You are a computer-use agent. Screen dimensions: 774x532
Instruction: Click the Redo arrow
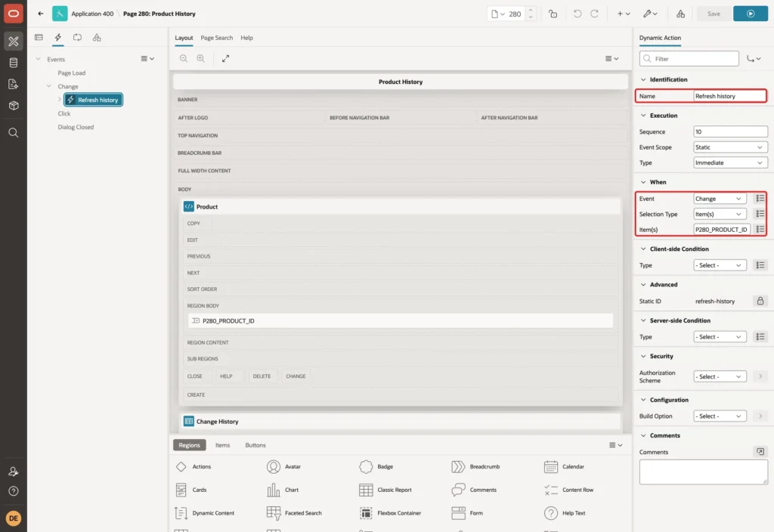pyautogui.click(x=594, y=14)
